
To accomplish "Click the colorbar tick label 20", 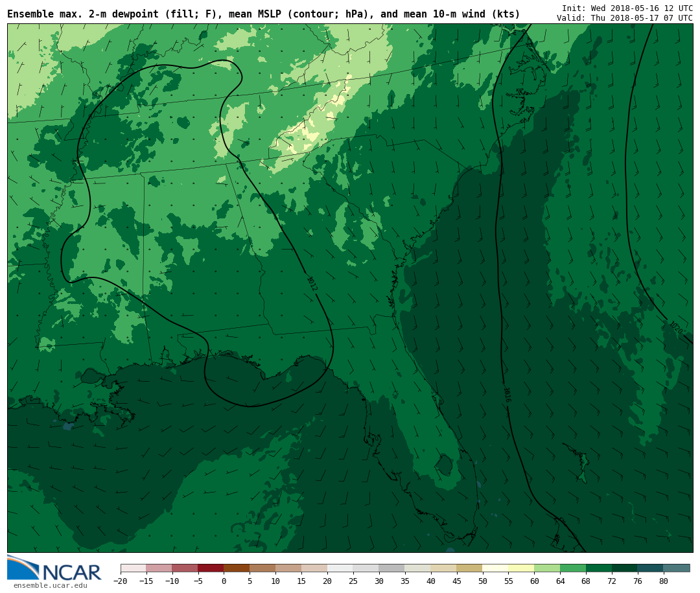I will coord(327,581).
